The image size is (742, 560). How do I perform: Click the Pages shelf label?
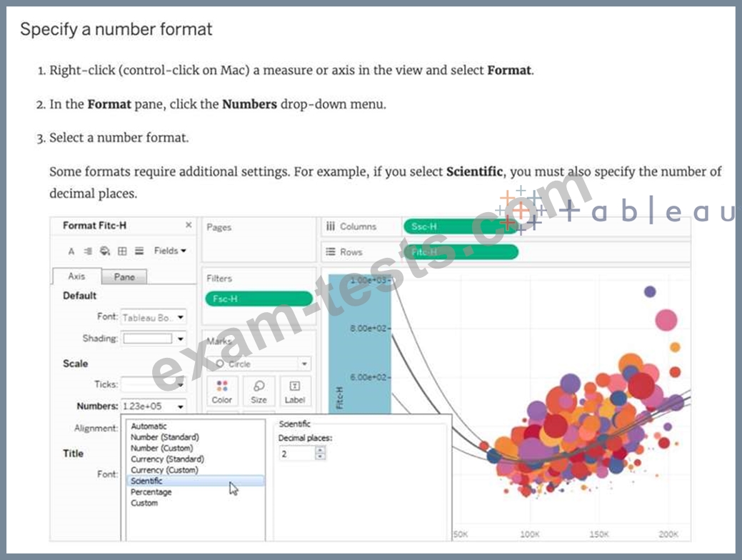pos(219,227)
